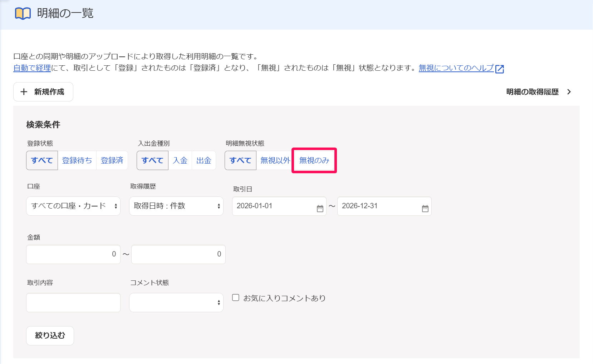Click the end date field 2026-12-31

point(384,206)
